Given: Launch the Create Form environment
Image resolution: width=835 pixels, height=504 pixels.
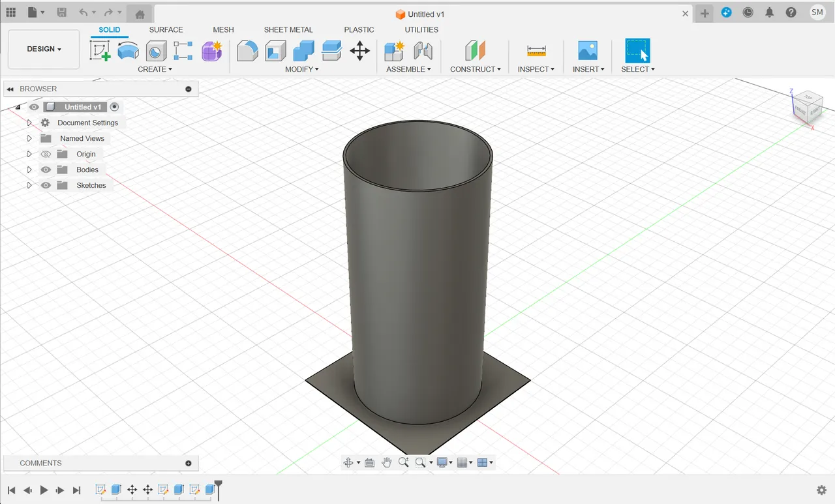Looking at the screenshot, I should [211, 50].
